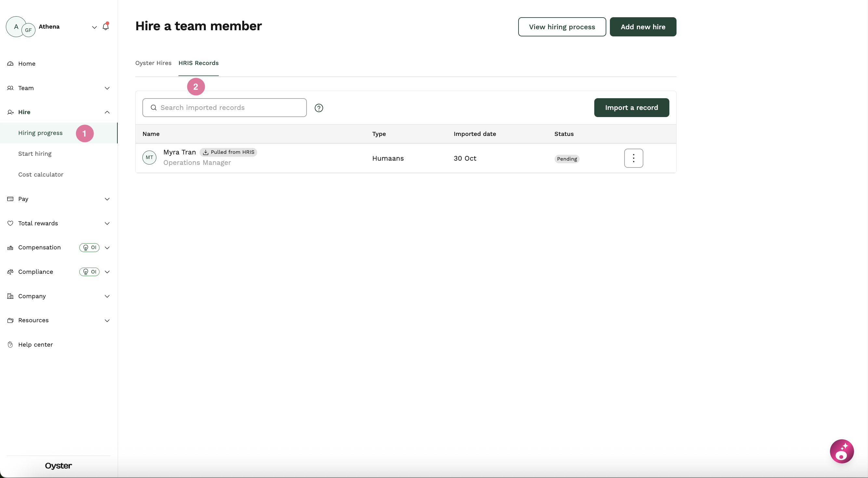Collapse the Hire menu chevron
Image resolution: width=868 pixels, height=478 pixels.
[107, 112]
